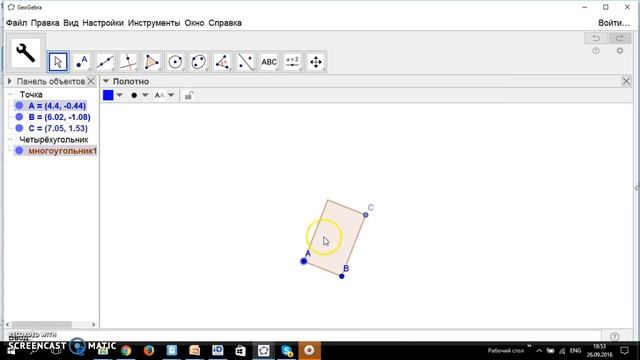Open Chrome from the taskbar
This screenshot has height=360, width=640.
click(x=126, y=350)
